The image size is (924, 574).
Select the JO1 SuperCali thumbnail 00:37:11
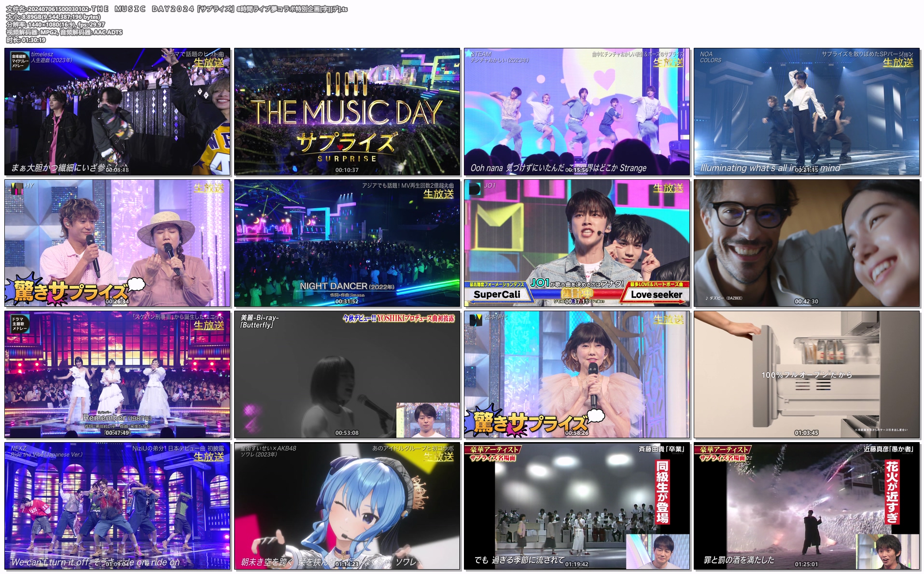[577, 243]
